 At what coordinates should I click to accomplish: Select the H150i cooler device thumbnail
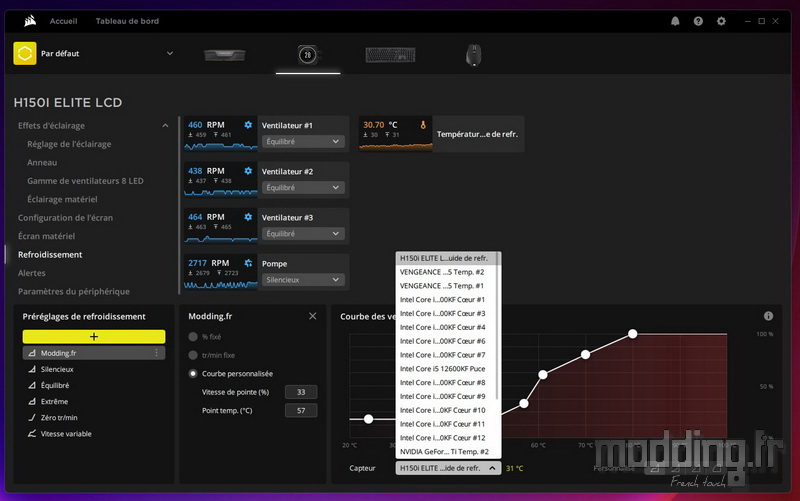point(308,55)
